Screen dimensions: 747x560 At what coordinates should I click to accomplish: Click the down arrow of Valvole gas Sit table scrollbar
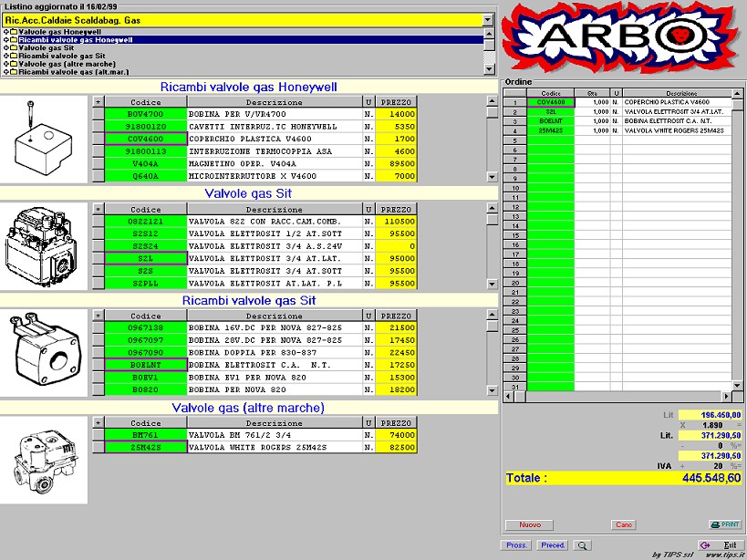(493, 285)
